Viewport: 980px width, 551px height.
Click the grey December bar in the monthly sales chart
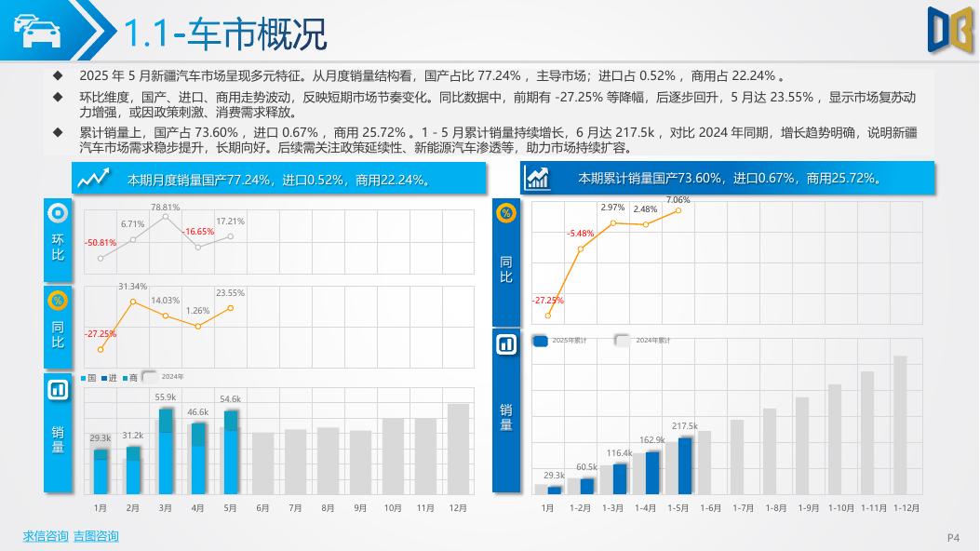pos(458,450)
